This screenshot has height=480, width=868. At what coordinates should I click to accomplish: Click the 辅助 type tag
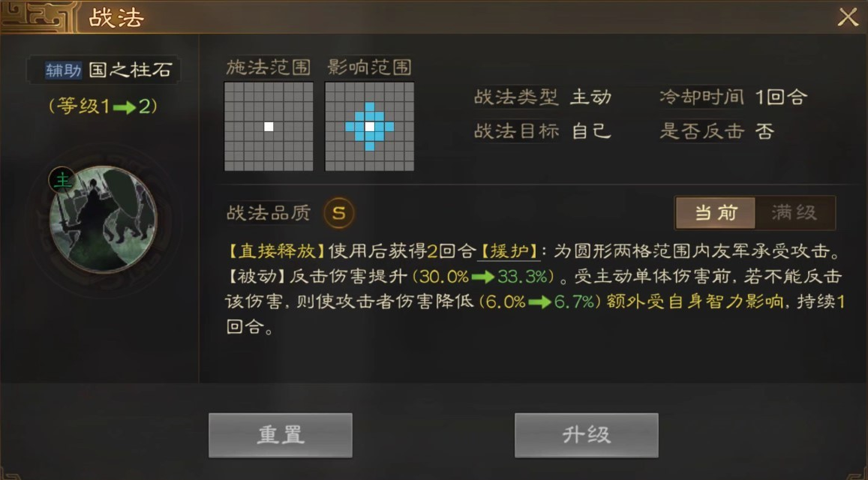[x=63, y=70]
